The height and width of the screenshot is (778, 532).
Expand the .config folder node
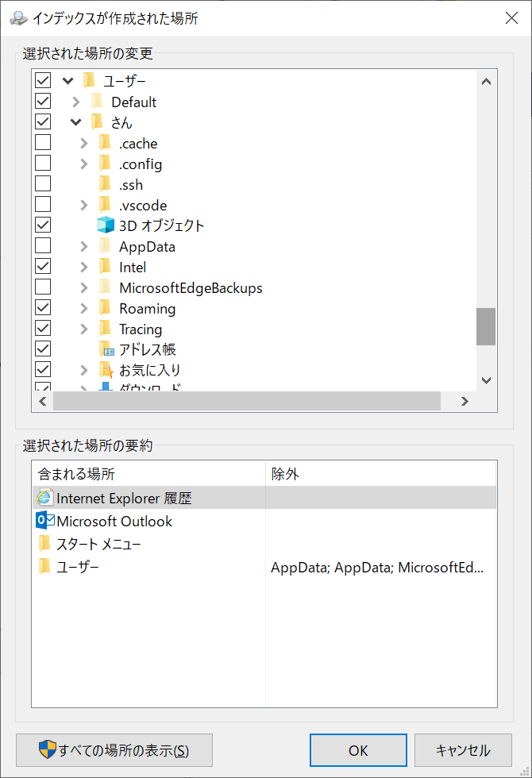(x=84, y=164)
